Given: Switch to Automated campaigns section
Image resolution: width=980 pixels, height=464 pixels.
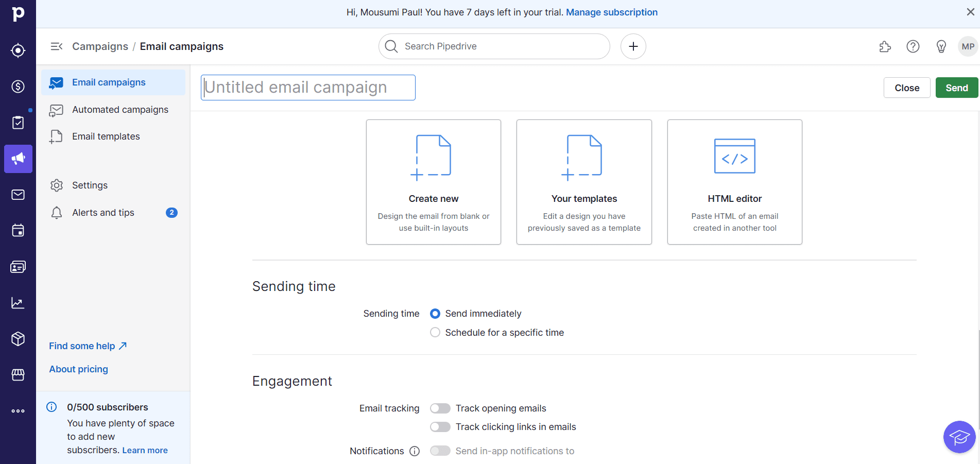Looking at the screenshot, I should (120, 109).
